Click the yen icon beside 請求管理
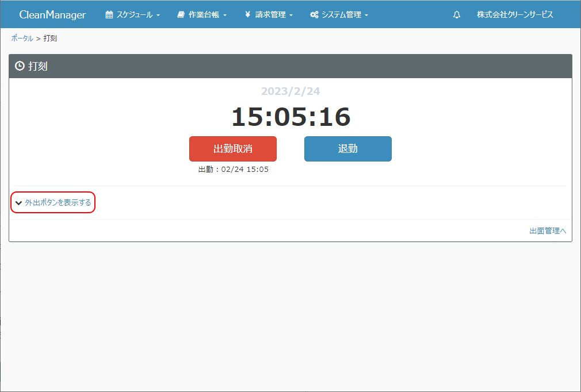This screenshot has width=581, height=392. tap(247, 14)
